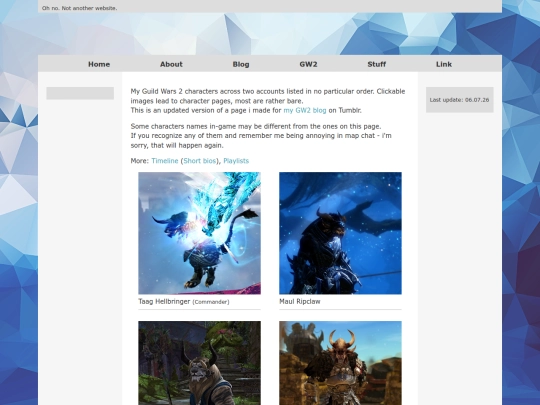Viewport: 540px width, 405px height.
Task: Click the empty gray box in left sidebar
Action: click(x=80, y=93)
